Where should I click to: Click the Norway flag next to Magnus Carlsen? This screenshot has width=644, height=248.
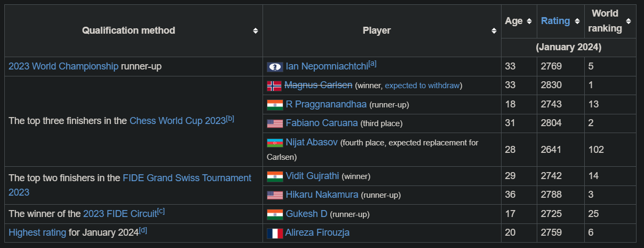pos(274,86)
